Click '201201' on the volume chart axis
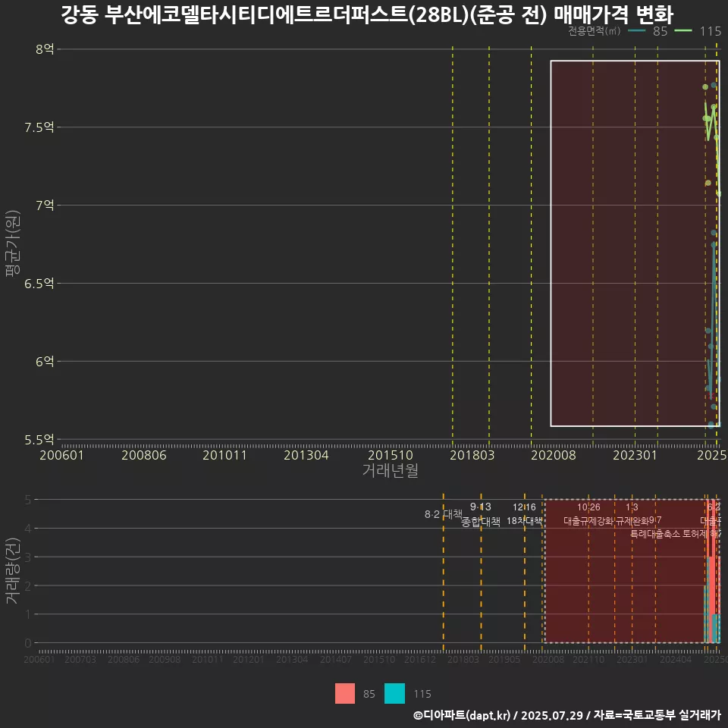The width and height of the screenshot is (728, 728). (x=249, y=659)
